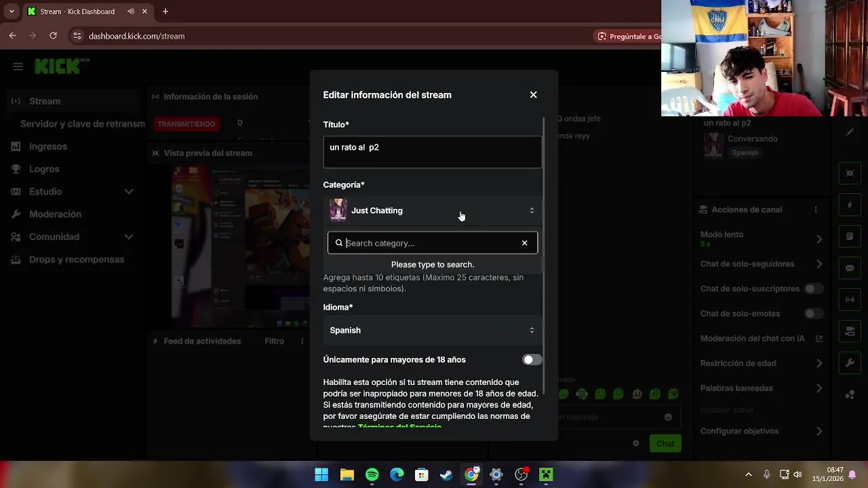The image size is (868, 488).
Task: Click the lightning bolt icon in right sidebar
Action: [x=850, y=205]
